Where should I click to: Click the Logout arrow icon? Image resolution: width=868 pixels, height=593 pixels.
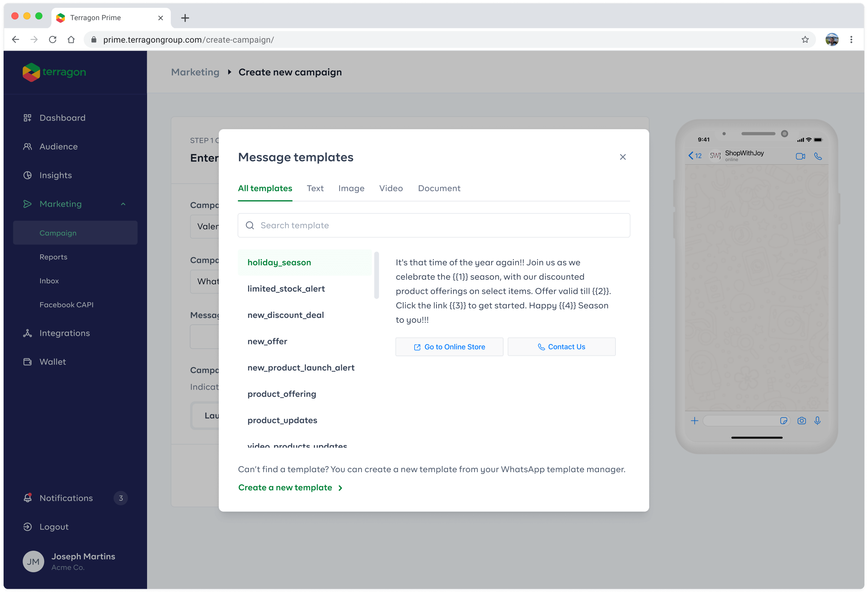(27, 527)
